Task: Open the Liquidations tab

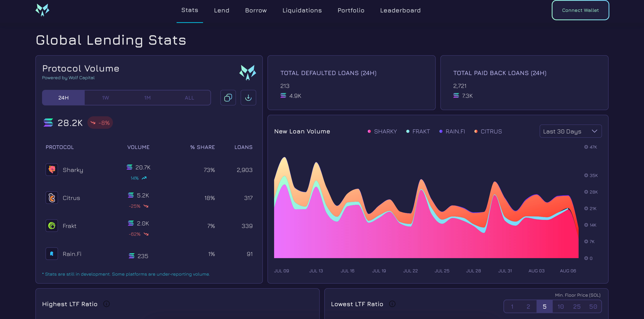Action: (302, 10)
